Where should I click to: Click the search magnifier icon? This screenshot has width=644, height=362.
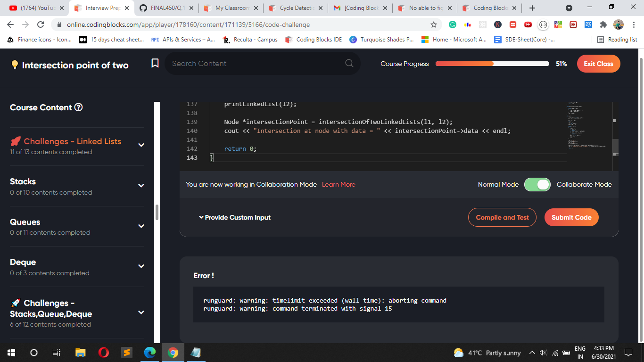349,63
